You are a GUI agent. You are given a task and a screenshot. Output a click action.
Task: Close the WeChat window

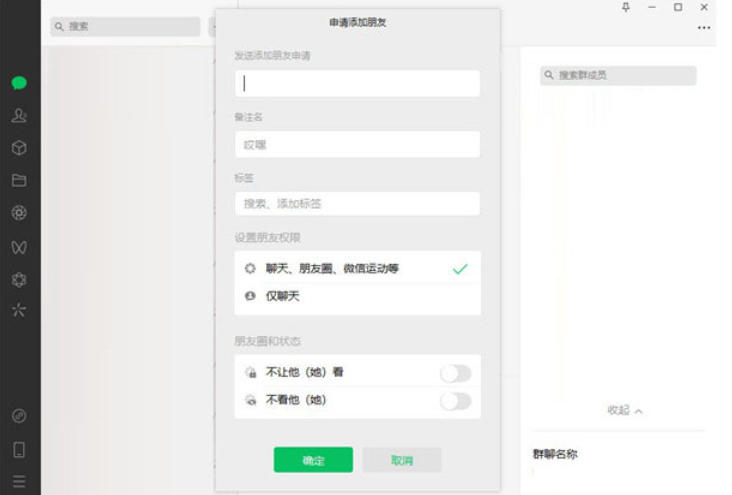(704, 7)
